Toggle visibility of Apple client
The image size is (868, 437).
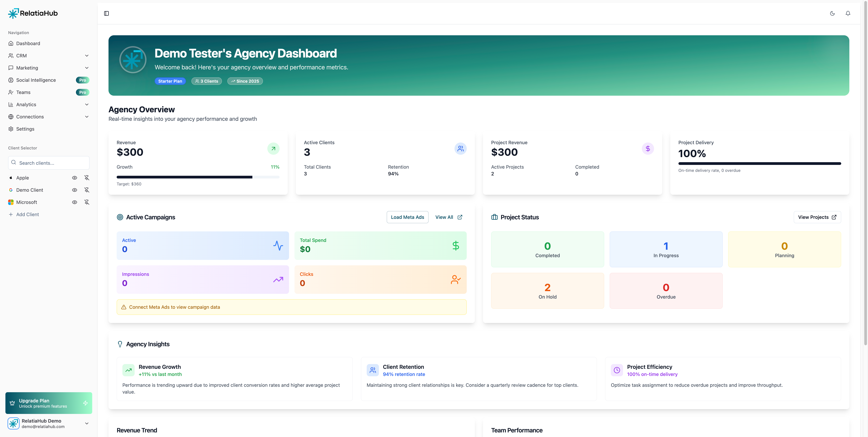coord(74,178)
